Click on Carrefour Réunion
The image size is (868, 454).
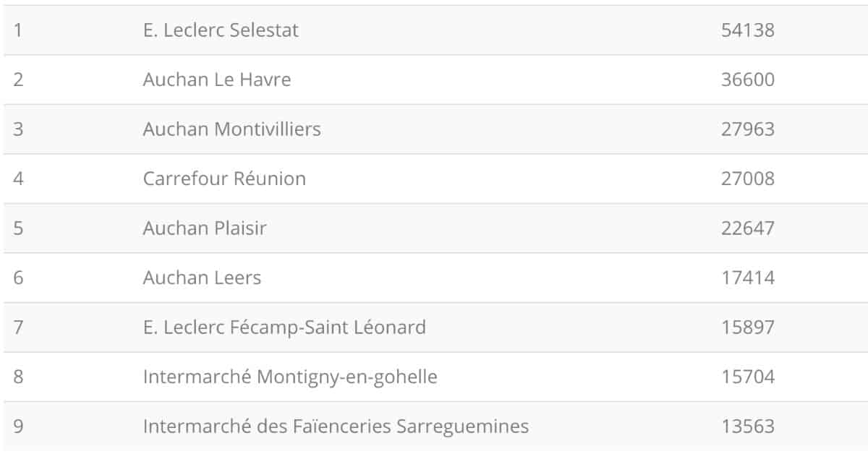coord(224,179)
